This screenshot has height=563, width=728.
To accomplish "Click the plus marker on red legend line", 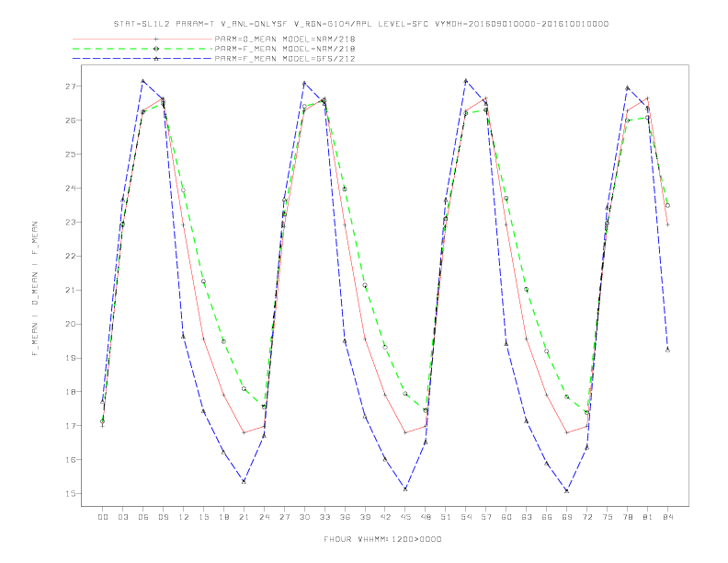I will pos(156,39).
